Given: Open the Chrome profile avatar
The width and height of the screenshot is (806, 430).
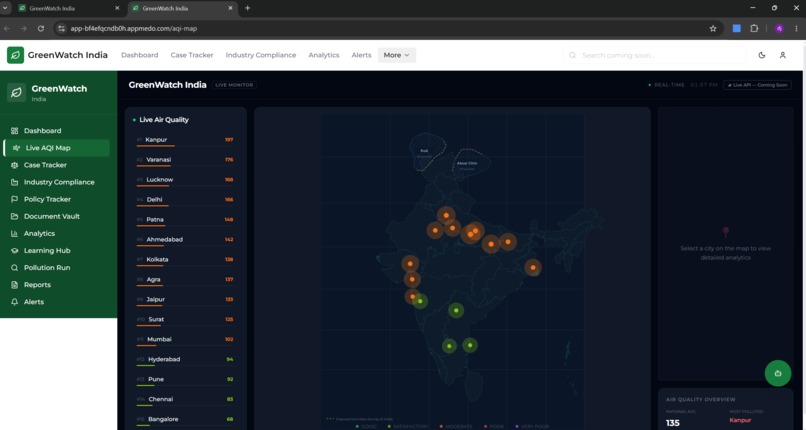Looking at the screenshot, I should pyautogui.click(x=779, y=29).
